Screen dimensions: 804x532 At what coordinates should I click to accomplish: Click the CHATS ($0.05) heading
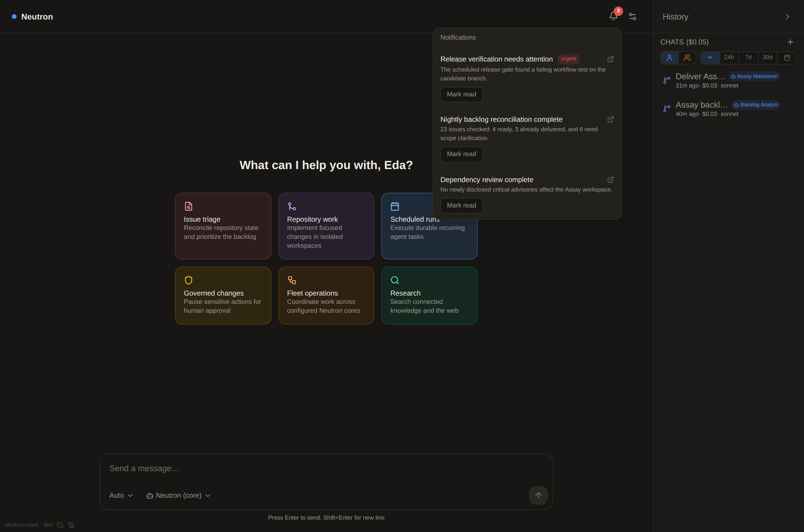(x=684, y=42)
